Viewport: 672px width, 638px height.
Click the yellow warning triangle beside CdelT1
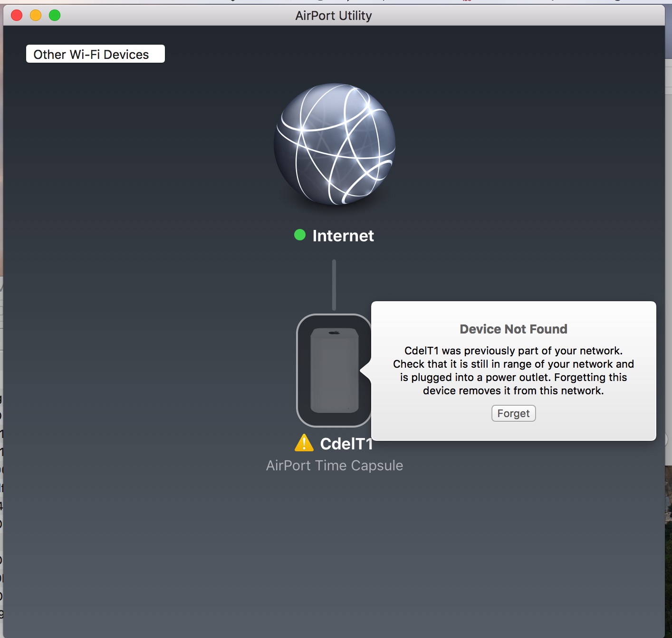click(x=304, y=443)
